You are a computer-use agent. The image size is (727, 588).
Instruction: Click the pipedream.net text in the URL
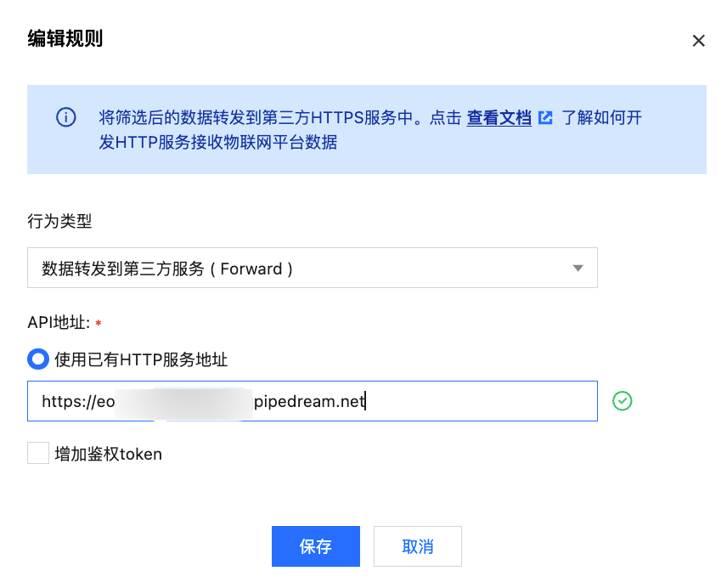point(309,401)
